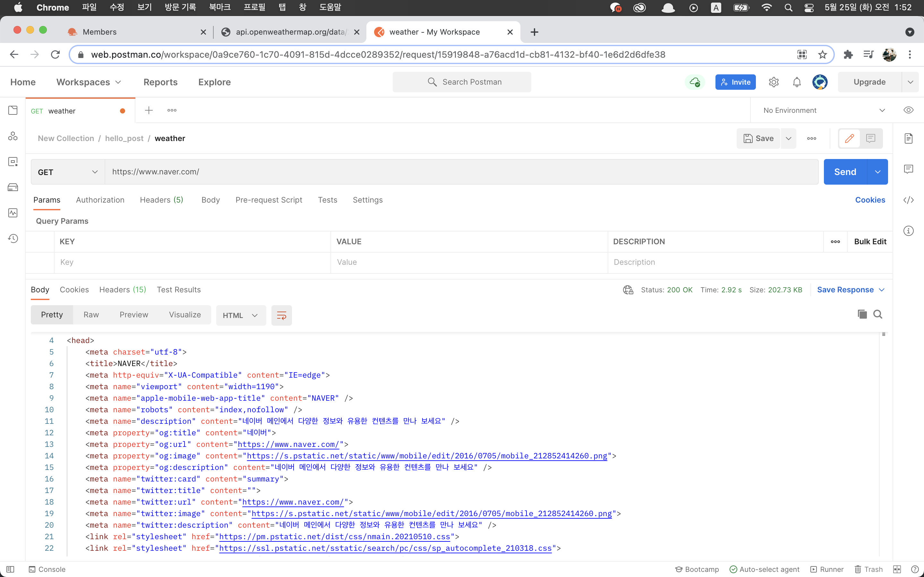Toggle the two-pane view icon
This screenshot has width=924, height=577.
point(897,569)
